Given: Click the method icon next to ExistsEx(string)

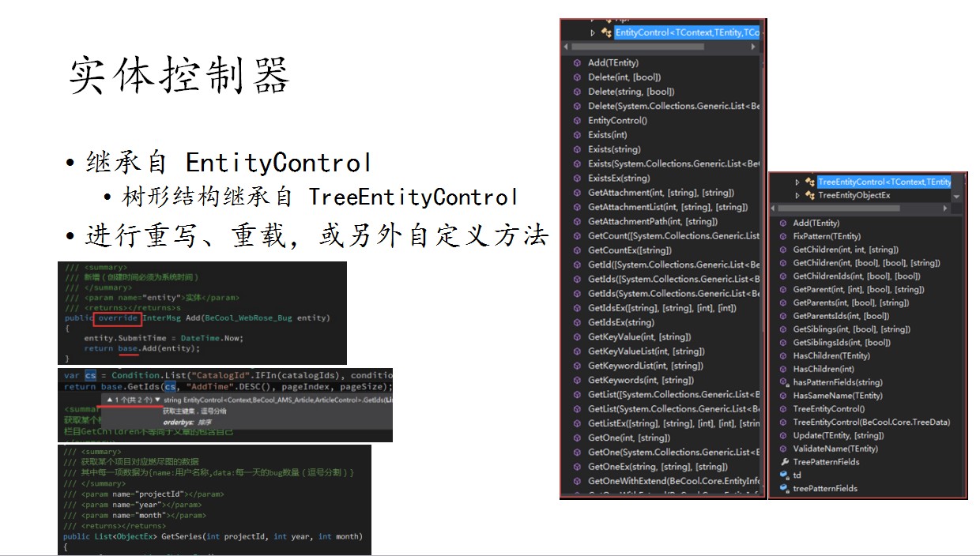Looking at the screenshot, I should point(577,178).
